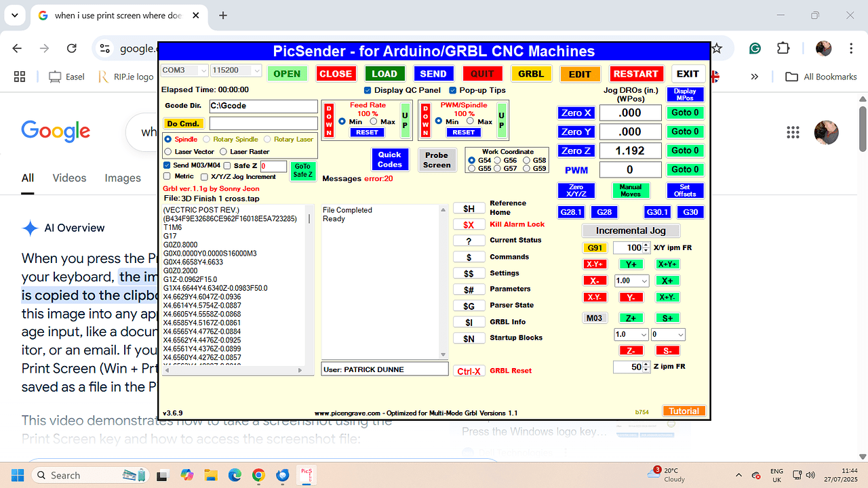Click the LOAD button
Viewport: 868px width, 488px height.
[x=384, y=73]
